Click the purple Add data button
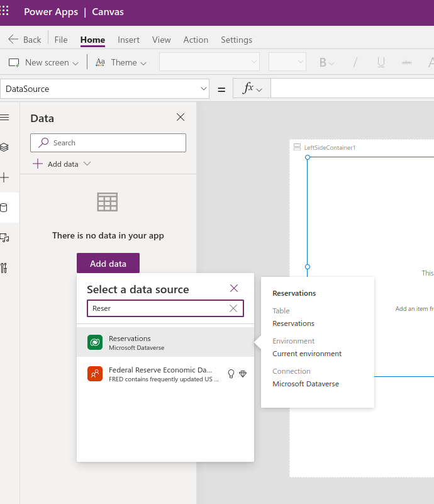 108,264
